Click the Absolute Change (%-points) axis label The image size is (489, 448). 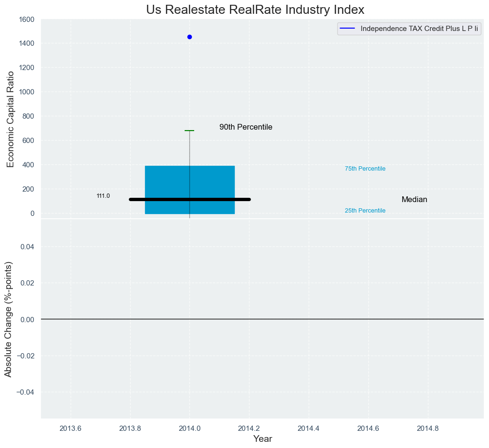9,319
